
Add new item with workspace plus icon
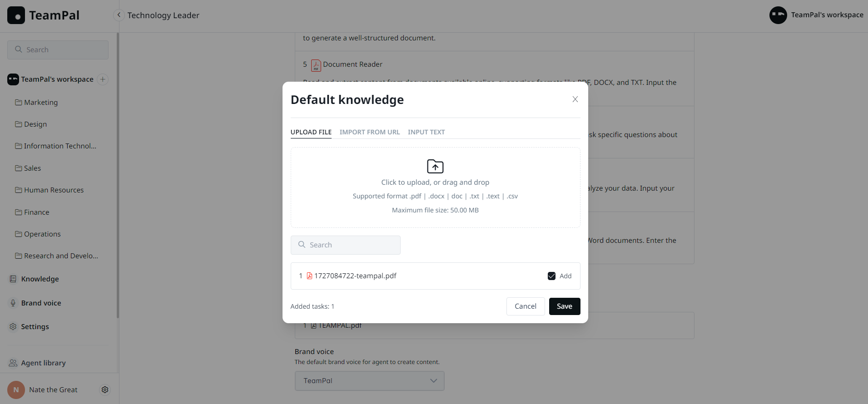pos(103,79)
